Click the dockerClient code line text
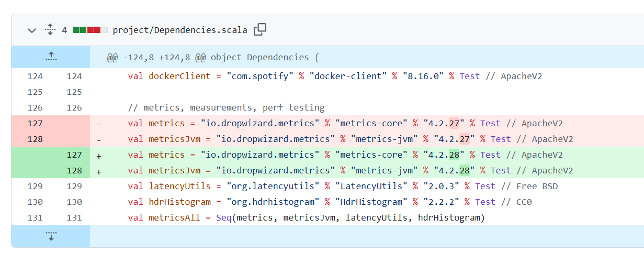This screenshot has width=644, height=263. pos(335,76)
